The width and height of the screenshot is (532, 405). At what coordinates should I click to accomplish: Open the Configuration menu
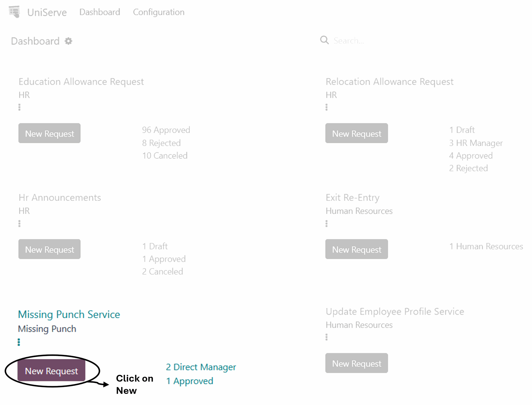pos(158,12)
